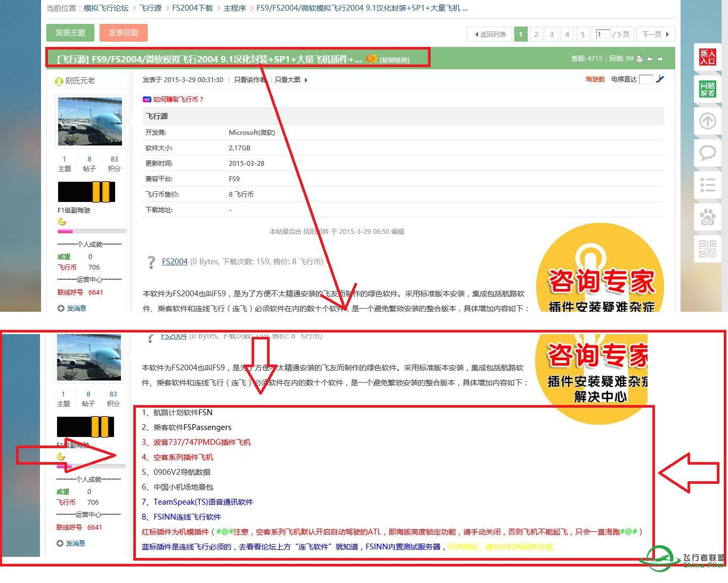Go to page 2 of the thread
The width and height of the screenshot is (728, 583).
(x=536, y=34)
